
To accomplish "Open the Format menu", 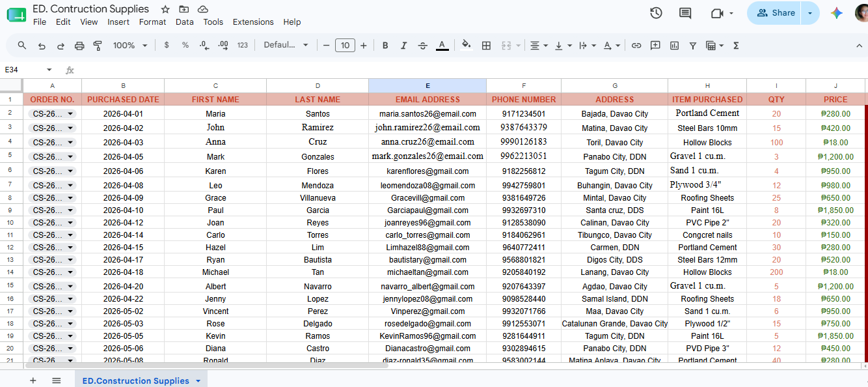I will tap(152, 22).
